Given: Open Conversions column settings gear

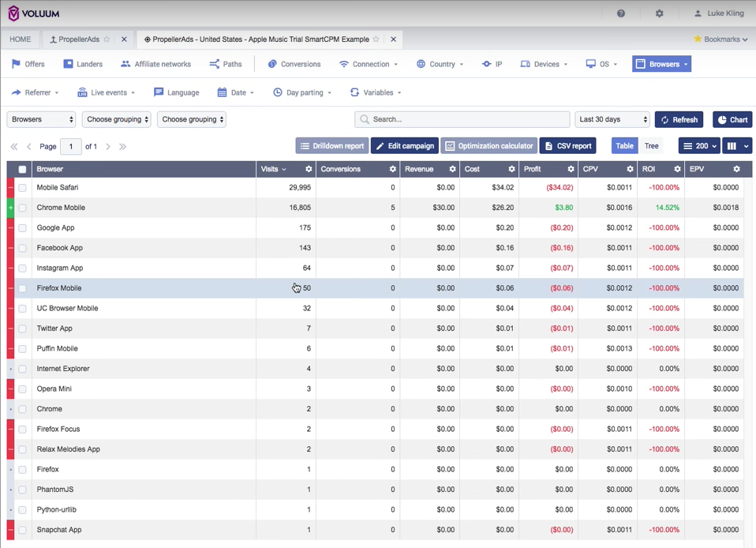Looking at the screenshot, I should pos(393,169).
